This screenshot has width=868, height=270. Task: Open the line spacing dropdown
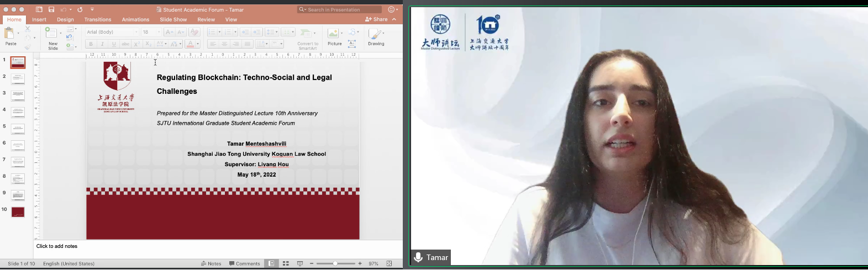(x=272, y=32)
